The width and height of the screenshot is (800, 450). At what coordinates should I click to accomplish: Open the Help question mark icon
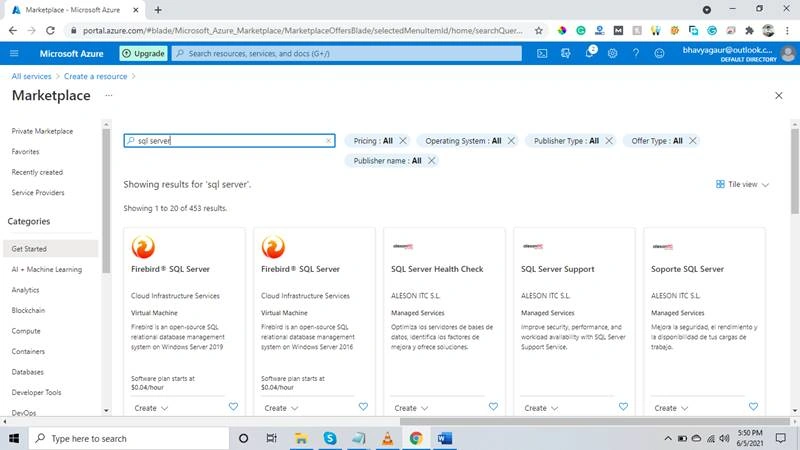coord(636,53)
